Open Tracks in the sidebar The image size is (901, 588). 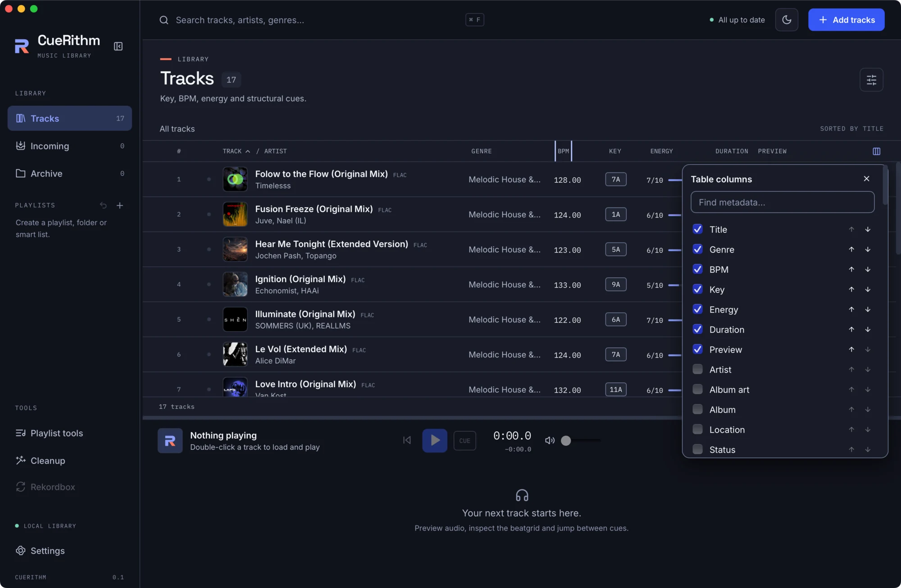click(x=70, y=118)
